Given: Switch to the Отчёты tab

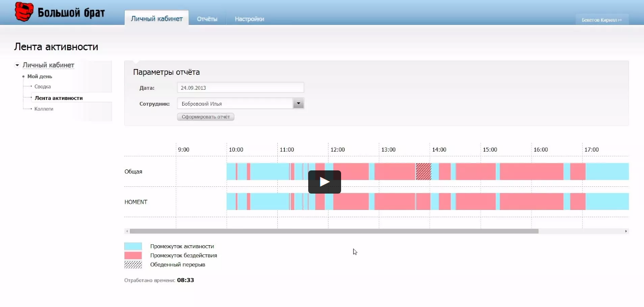Looking at the screenshot, I should coord(207,19).
